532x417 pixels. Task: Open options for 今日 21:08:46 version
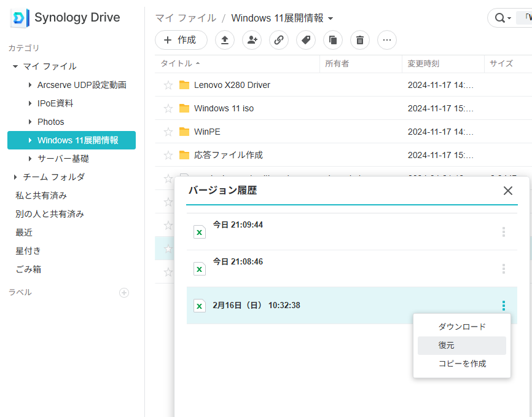(x=504, y=269)
